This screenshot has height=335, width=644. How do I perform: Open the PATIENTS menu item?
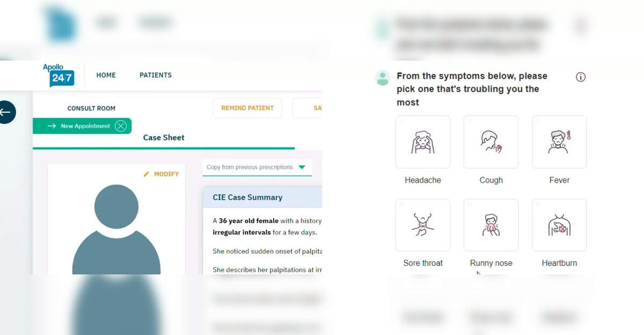pyautogui.click(x=156, y=75)
